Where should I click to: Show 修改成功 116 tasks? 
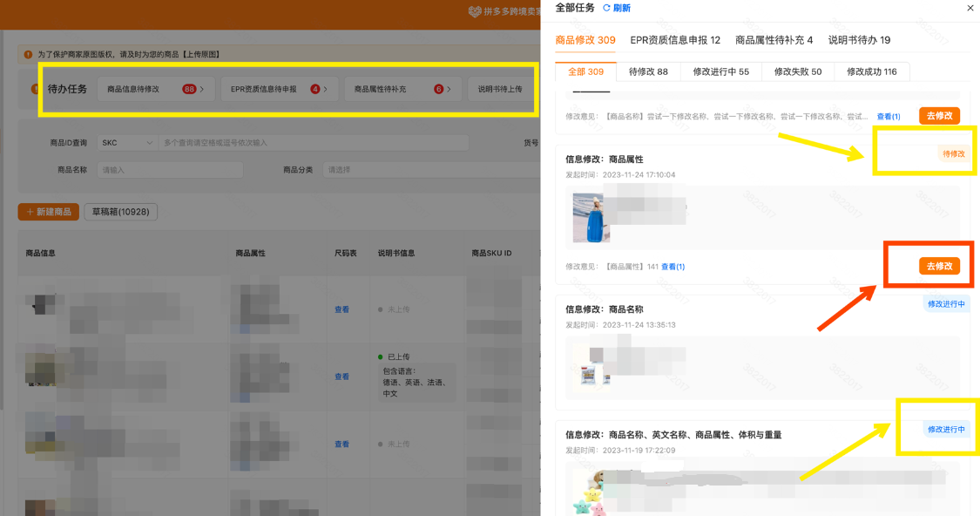click(871, 71)
